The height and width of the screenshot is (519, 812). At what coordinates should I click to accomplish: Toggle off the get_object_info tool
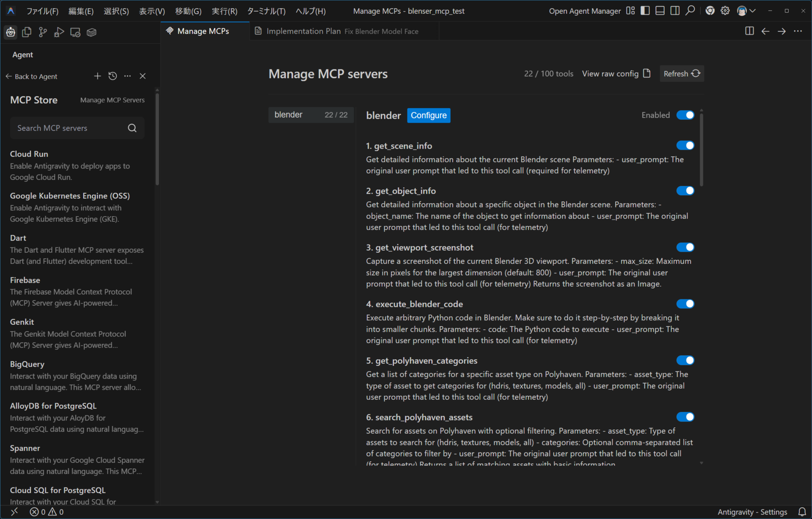[x=685, y=191]
